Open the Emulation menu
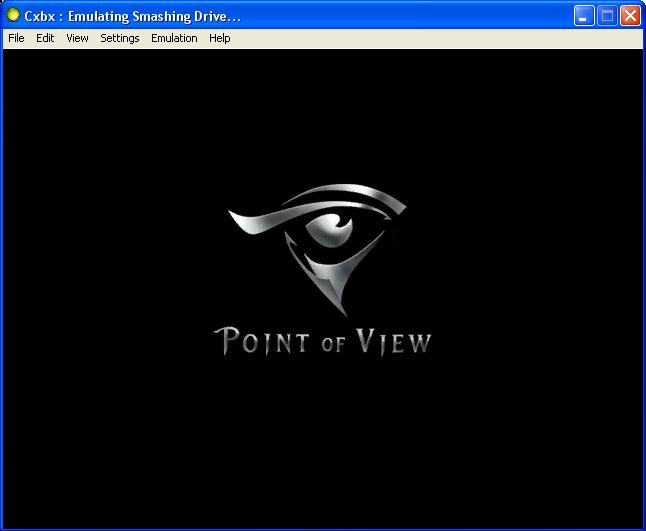The height and width of the screenshot is (531, 646). [174, 38]
